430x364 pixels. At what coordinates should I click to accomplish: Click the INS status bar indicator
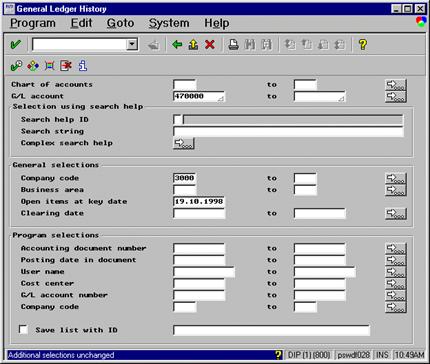(x=382, y=355)
